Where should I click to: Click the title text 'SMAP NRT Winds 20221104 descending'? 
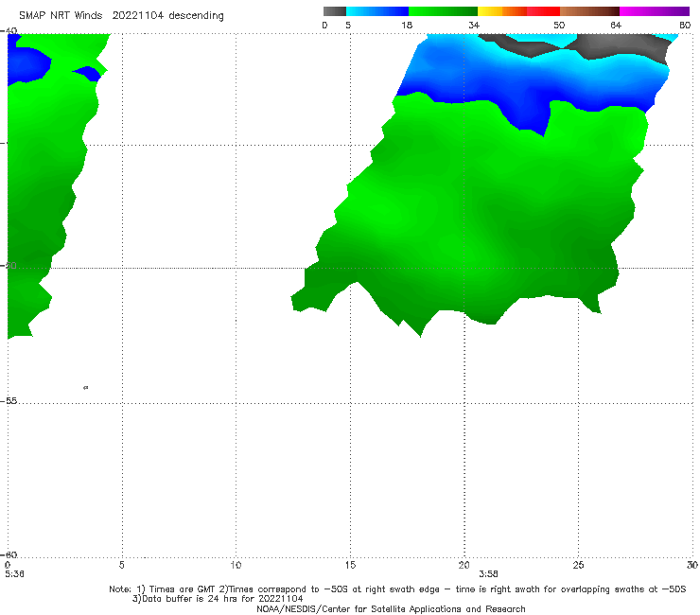coord(121,16)
